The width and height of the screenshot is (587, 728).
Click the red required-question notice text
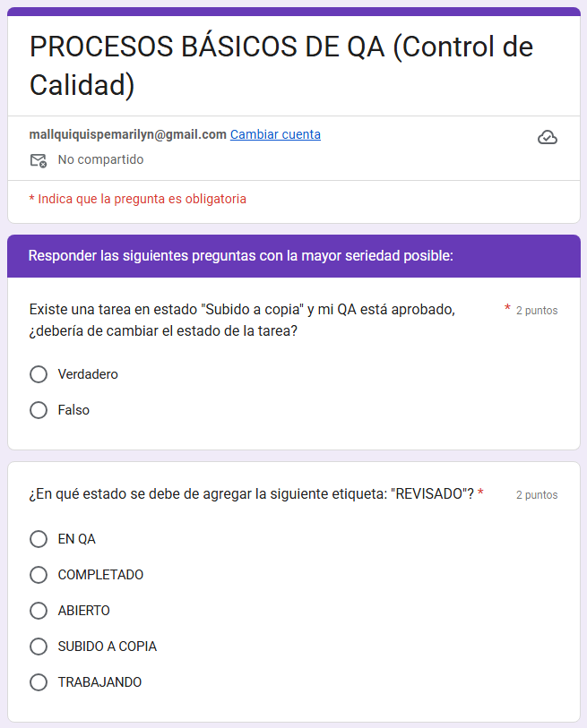pyautogui.click(x=138, y=199)
